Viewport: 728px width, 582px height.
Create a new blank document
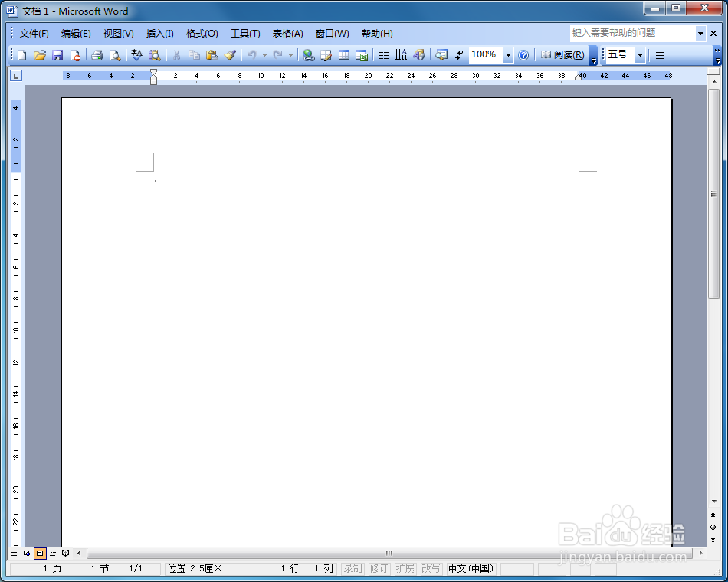pos(21,55)
